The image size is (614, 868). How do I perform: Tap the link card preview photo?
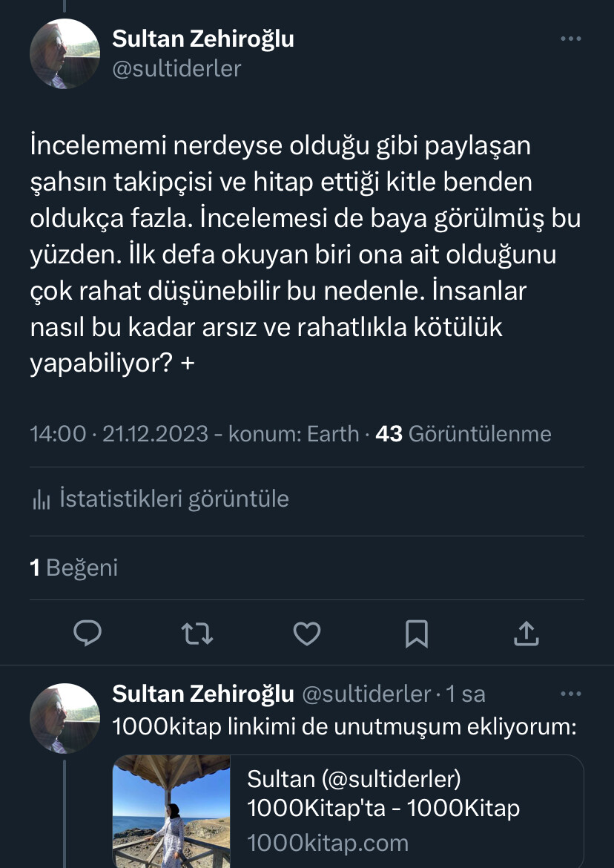[171, 812]
